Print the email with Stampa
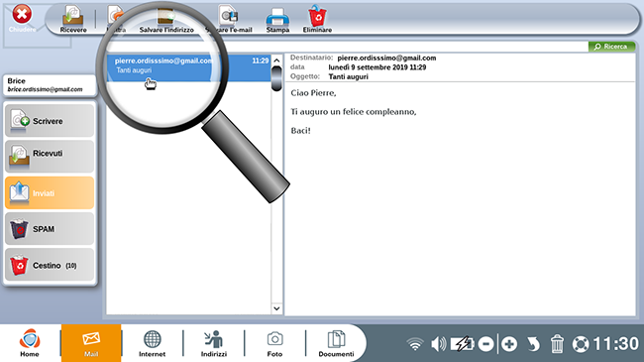This screenshot has height=362, width=644. pyautogui.click(x=277, y=20)
